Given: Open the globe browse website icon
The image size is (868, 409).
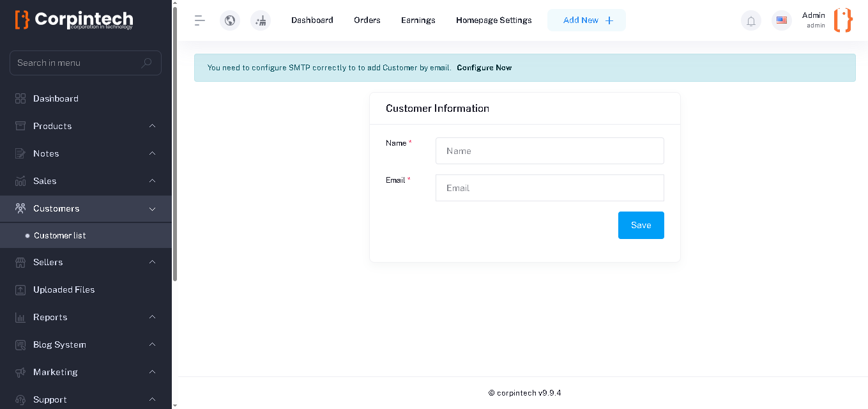Looking at the screenshot, I should (x=230, y=20).
